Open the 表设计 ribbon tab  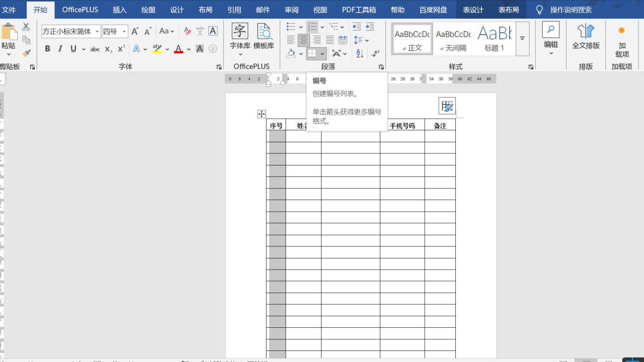pos(473,9)
